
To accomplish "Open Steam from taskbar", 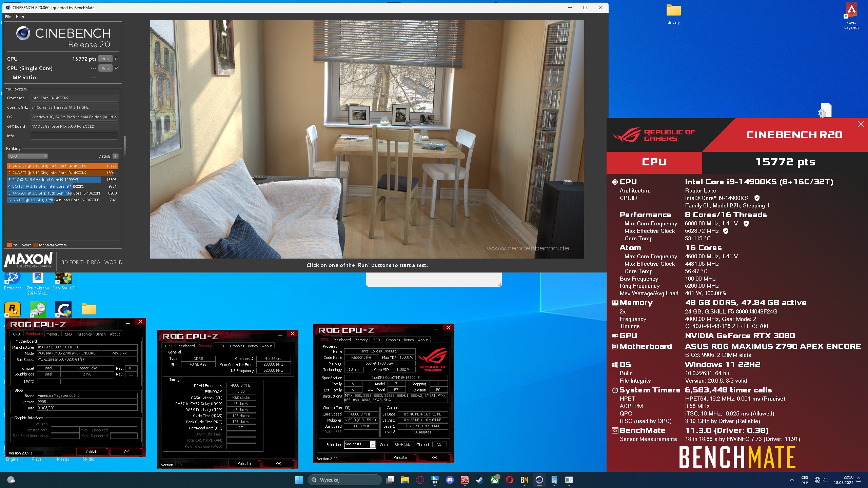I will pos(479,480).
